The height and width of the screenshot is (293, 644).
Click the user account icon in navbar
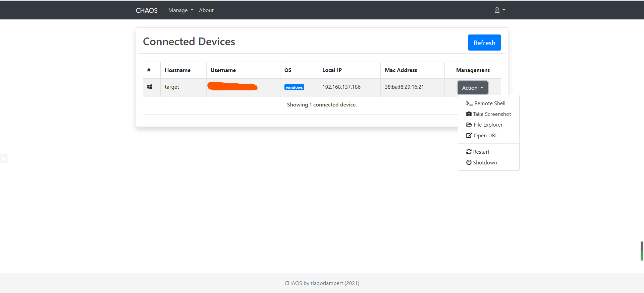click(x=497, y=10)
